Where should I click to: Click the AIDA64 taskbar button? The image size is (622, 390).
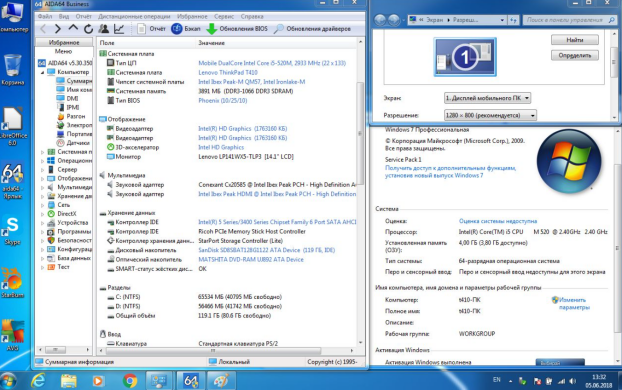click(191, 381)
